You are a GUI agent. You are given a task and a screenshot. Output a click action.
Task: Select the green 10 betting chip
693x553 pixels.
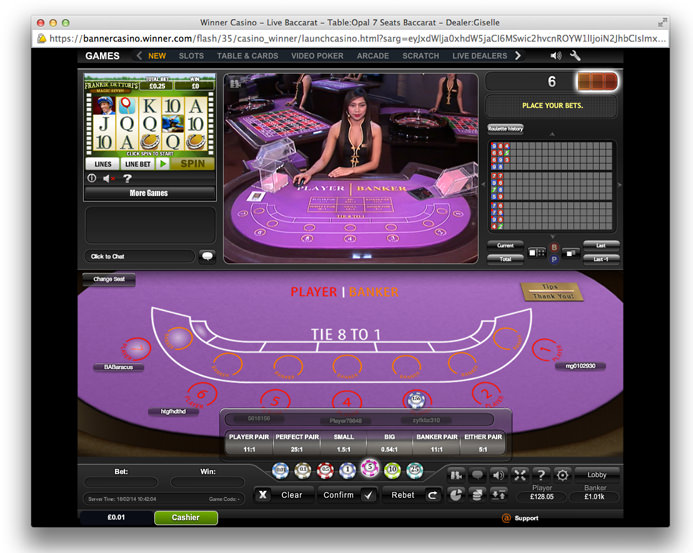click(392, 471)
